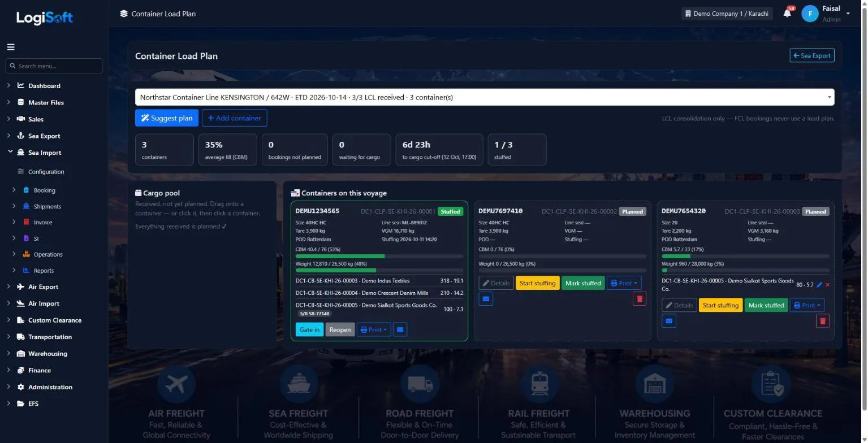Click the Sales handshake icon in the sidebar
The image size is (868, 443).
[21, 119]
